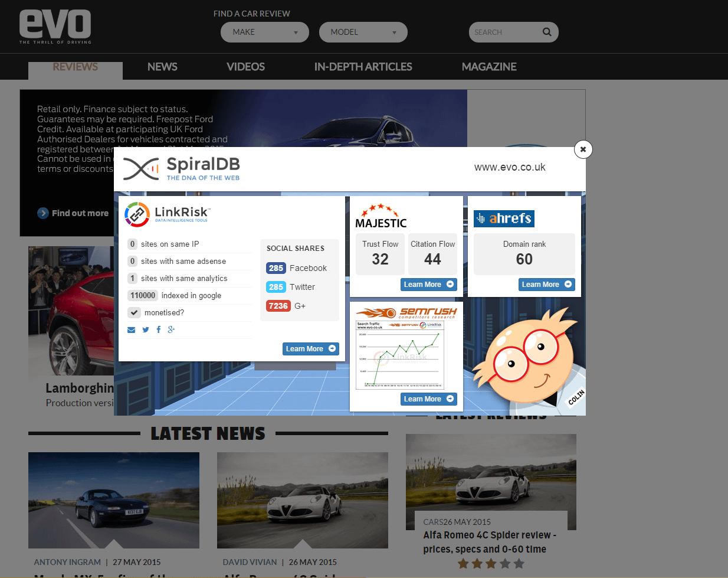Screen dimensions: 728x578
Task: Open the MAKE dropdown
Action: coord(264,32)
